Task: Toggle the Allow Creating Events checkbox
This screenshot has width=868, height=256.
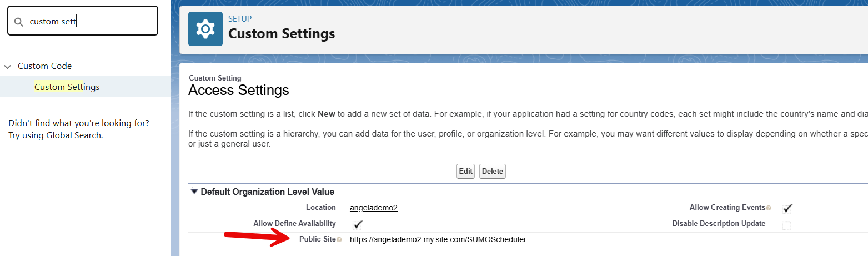Action: tap(786, 209)
